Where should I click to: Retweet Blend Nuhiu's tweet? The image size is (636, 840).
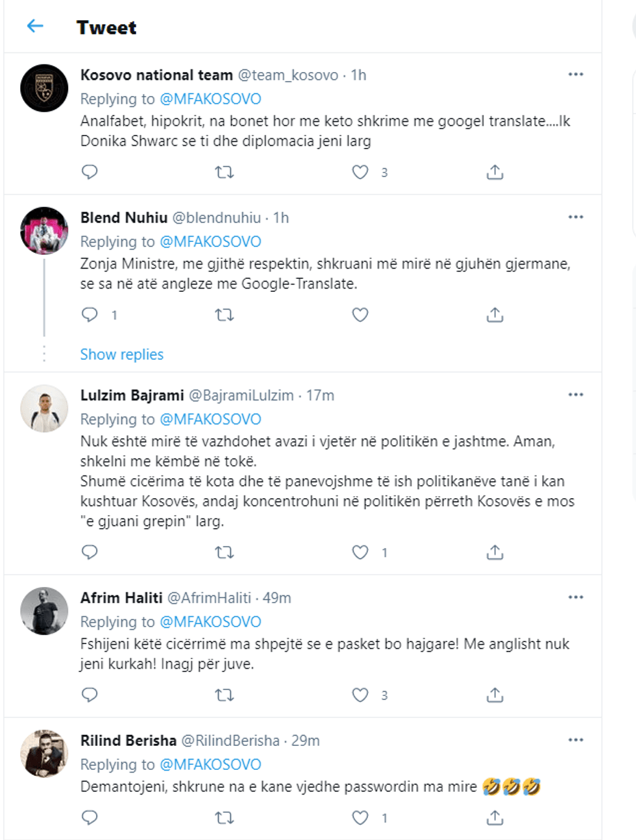click(224, 315)
